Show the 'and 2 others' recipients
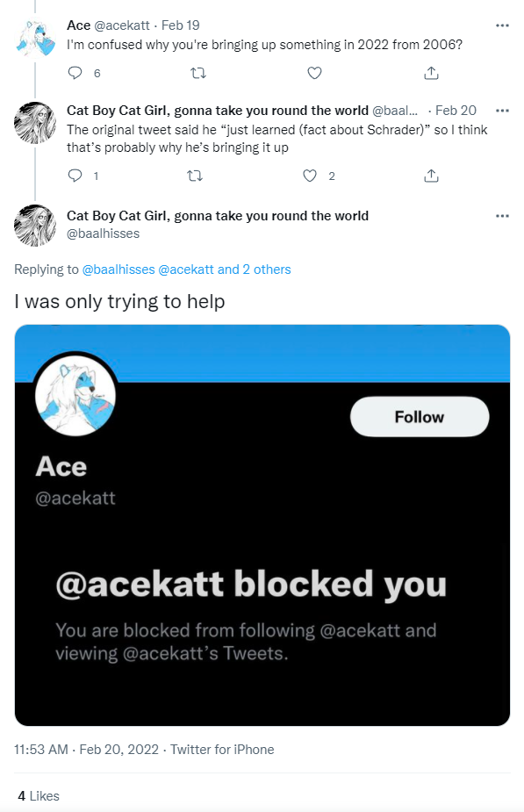This screenshot has height=812, width=524. [x=255, y=269]
